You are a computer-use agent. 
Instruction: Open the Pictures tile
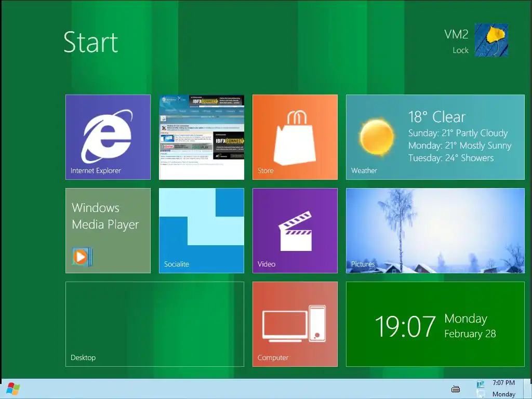435,231
